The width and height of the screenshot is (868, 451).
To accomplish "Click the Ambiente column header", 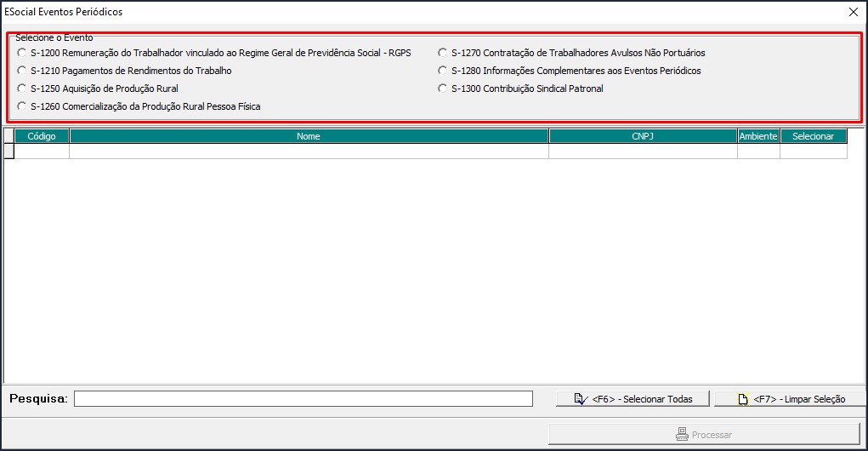I will click(x=758, y=136).
